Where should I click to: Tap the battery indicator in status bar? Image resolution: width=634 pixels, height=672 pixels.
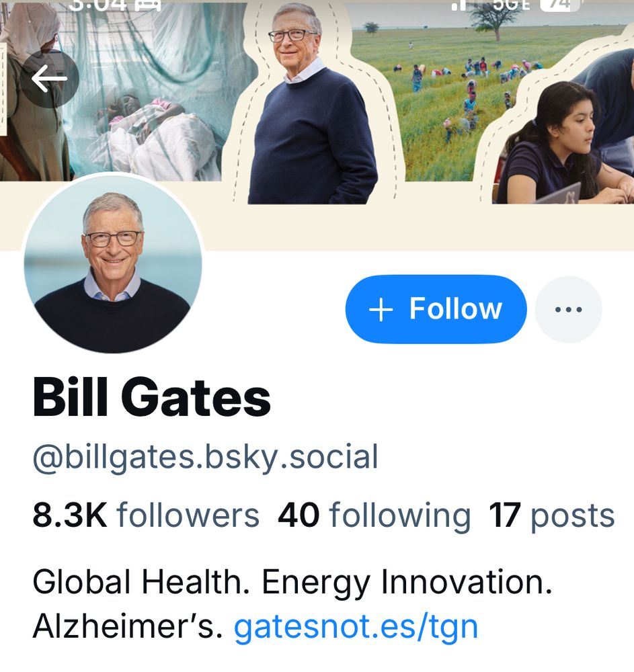tap(557, 5)
